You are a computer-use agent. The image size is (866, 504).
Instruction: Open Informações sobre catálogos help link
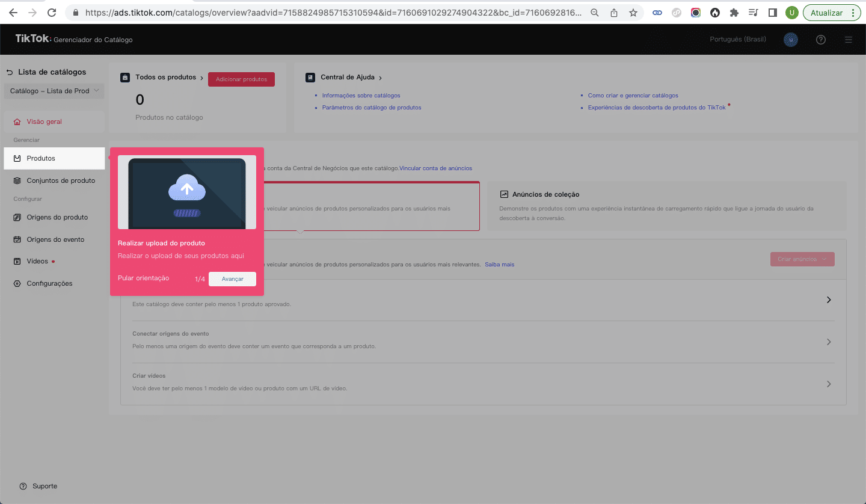click(361, 96)
